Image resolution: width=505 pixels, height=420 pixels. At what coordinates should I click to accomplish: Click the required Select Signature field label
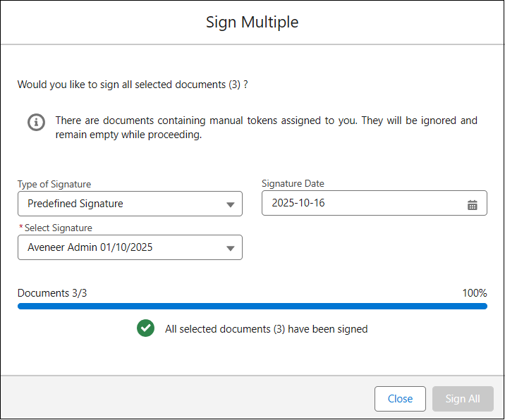point(59,228)
